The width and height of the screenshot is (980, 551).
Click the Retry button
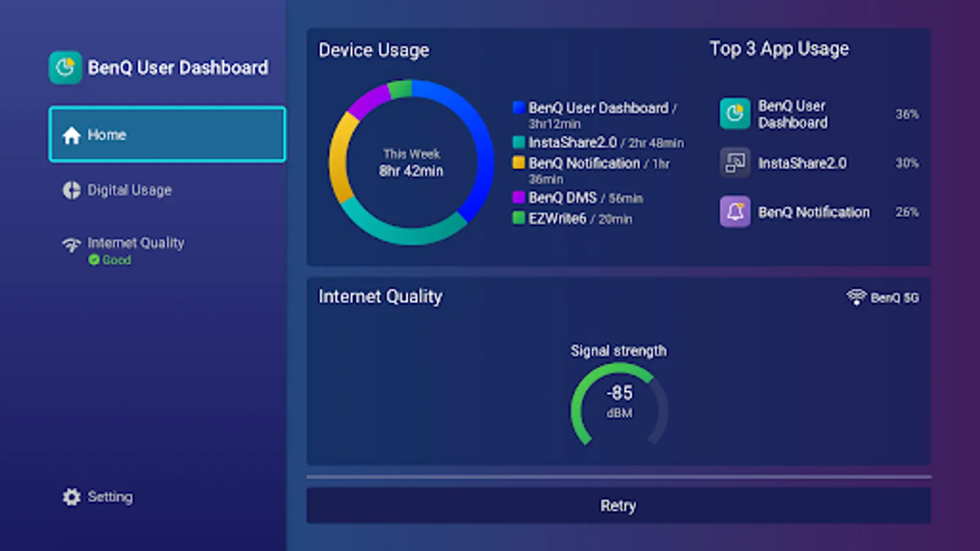pyautogui.click(x=619, y=506)
